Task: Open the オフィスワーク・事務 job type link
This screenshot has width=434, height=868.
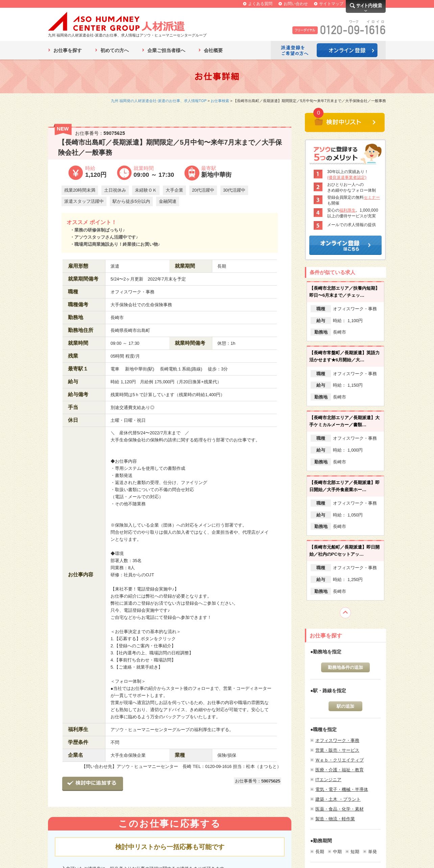Action: click(x=337, y=740)
